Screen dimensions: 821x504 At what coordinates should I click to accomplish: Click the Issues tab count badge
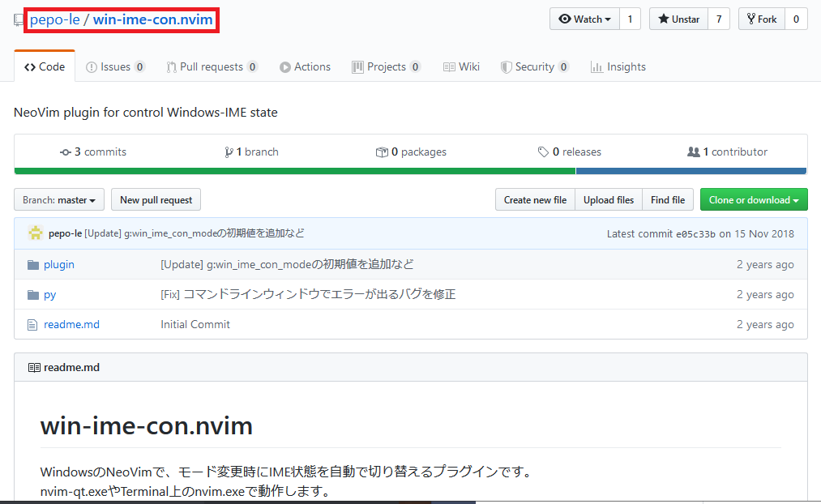(x=139, y=67)
